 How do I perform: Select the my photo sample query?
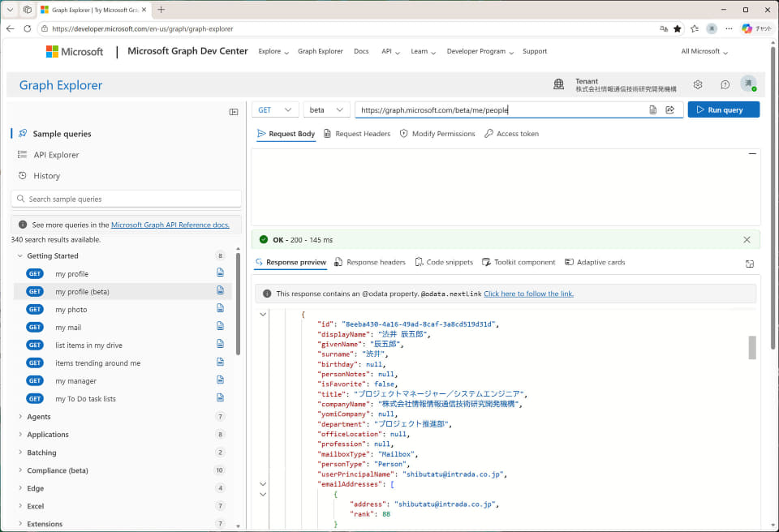tap(71, 310)
